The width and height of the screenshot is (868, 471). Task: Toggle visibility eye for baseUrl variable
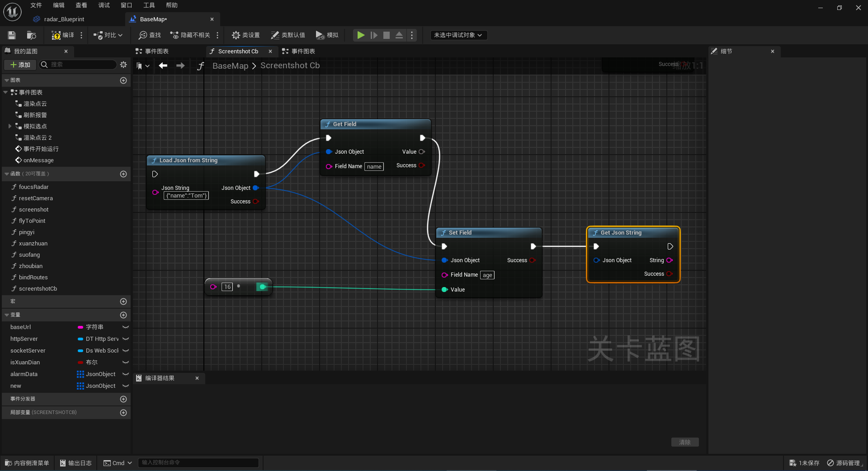point(126,327)
